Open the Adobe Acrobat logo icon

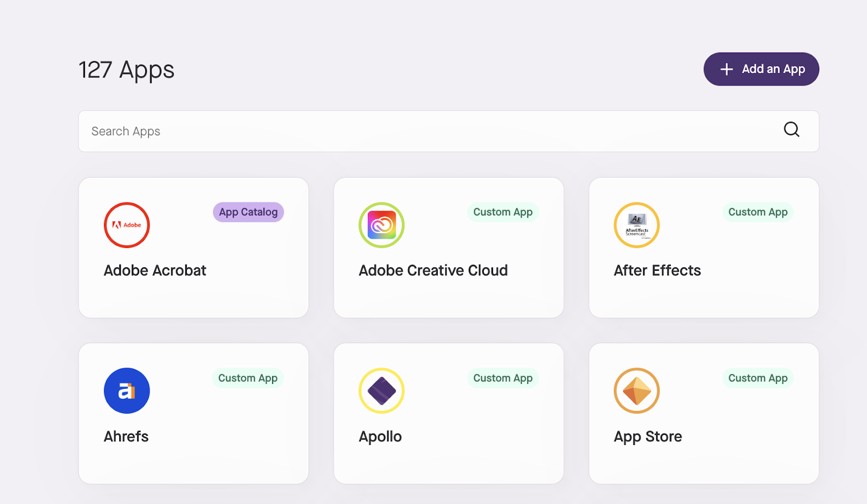[x=127, y=225]
